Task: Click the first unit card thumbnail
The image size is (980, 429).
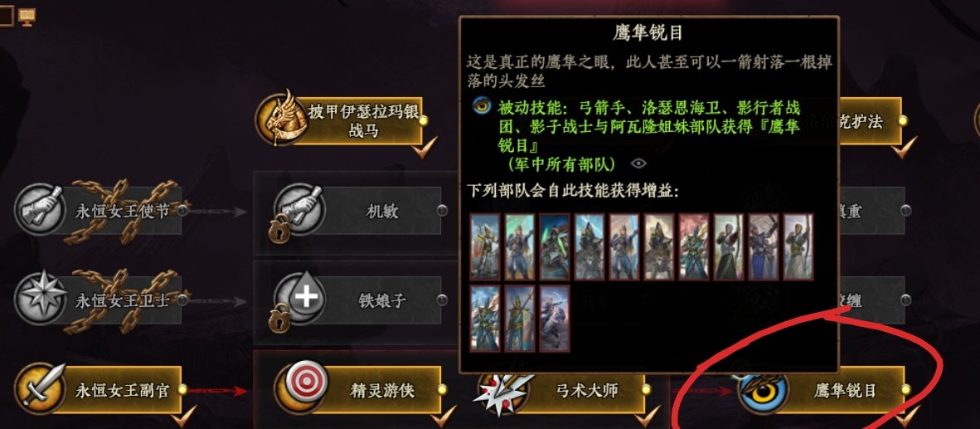Action: click(x=485, y=246)
